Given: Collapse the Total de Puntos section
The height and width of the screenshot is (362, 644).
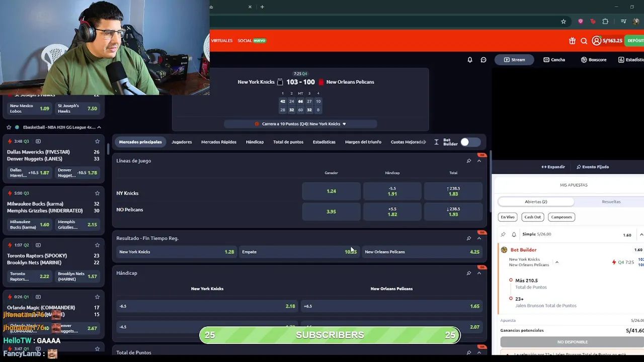Looking at the screenshot, I should point(479,352).
